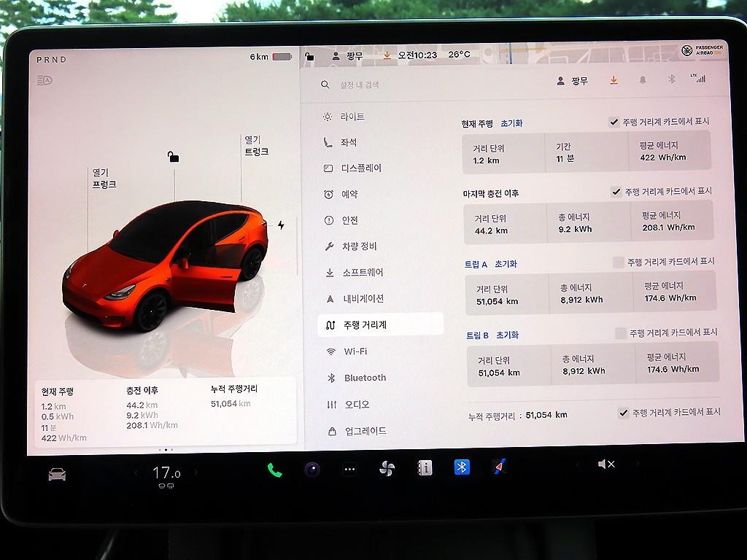Tap the charge port lightning icon
Image resolution: width=747 pixels, height=560 pixels.
(281, 225)
